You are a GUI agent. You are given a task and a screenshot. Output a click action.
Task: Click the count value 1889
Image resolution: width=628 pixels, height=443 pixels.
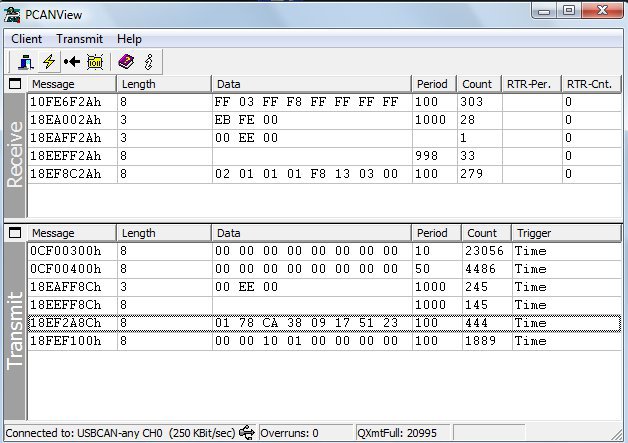(x=480, y=341)
